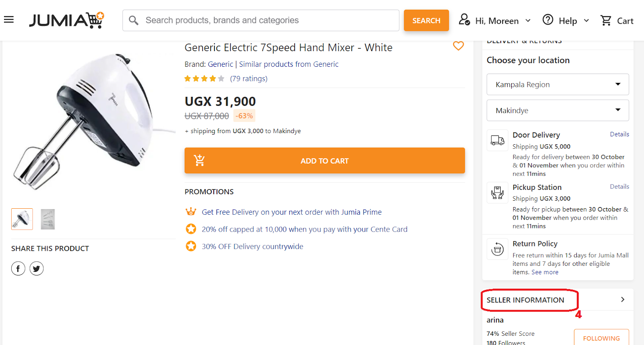This screenshot has height=345, width=644.
Task: Toggle FOLLOWING for seller arina
Action: [x=601, y=338]
